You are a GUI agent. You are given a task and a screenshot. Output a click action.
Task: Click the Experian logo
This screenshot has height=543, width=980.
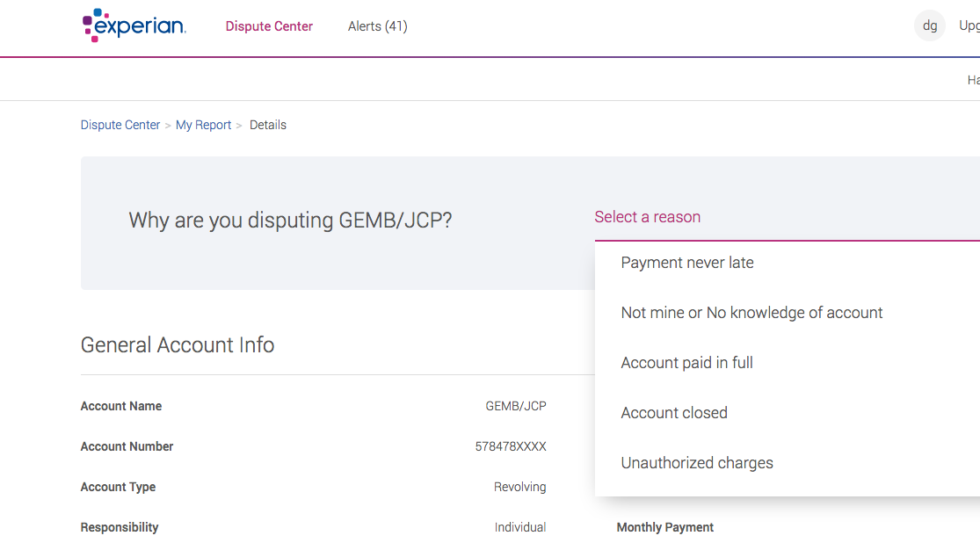click(x=134, y=25)
